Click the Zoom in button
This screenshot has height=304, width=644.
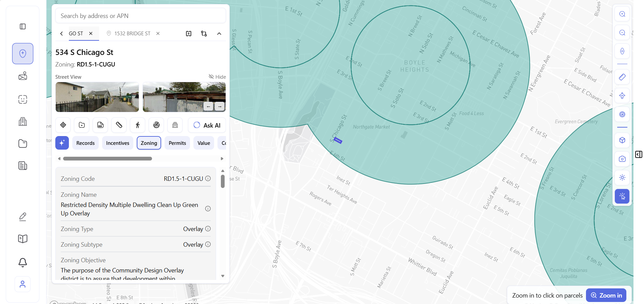tap(606, 295)
